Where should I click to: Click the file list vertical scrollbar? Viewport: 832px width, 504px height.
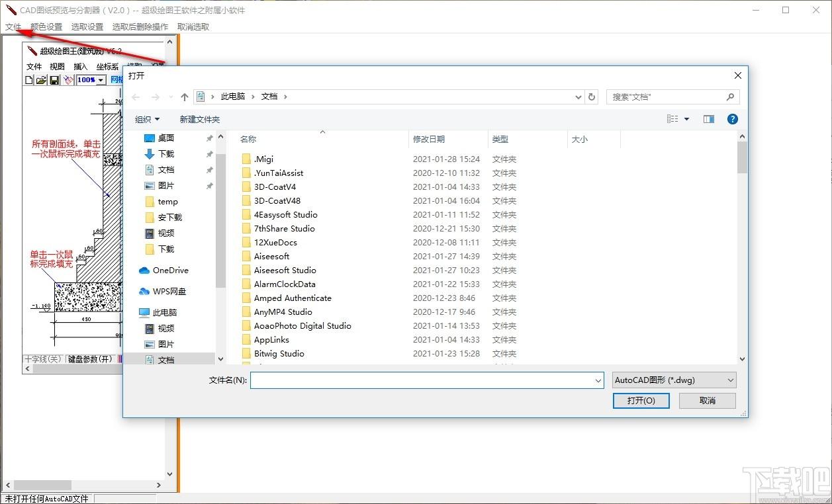click(x=742, y=251)
